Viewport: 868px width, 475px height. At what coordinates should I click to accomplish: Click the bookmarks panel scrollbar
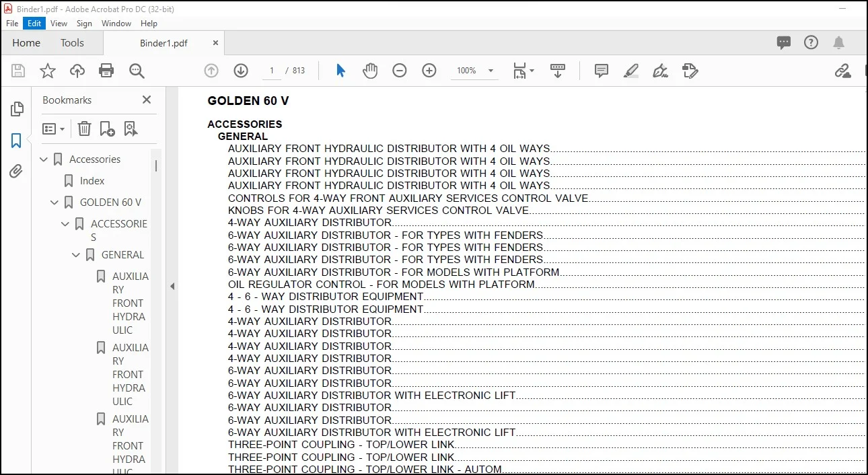pos(156,166)
